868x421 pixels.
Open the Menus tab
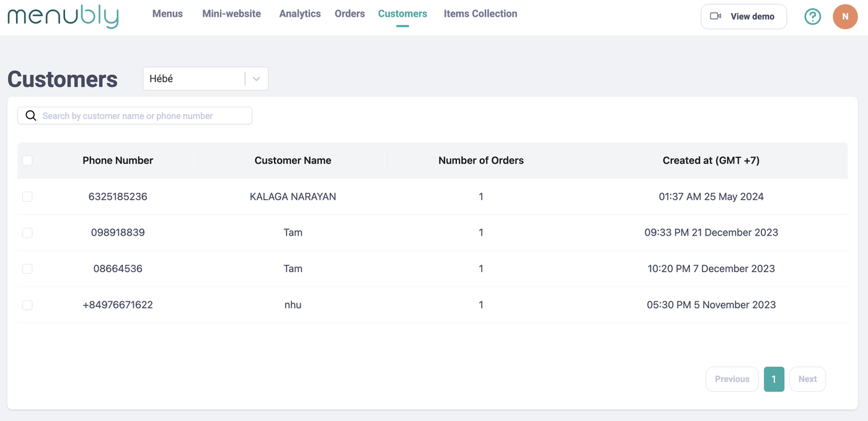[167, 14]
